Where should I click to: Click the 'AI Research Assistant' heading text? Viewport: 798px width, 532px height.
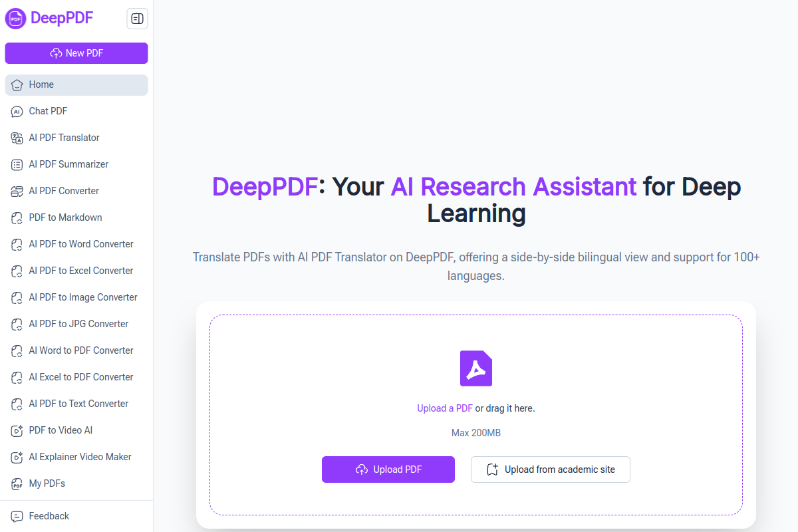point(513,187)
